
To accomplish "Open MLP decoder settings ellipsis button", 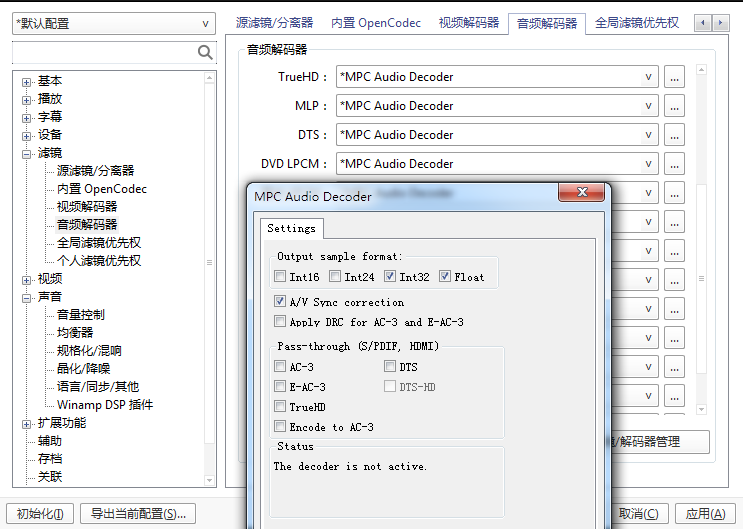I will coord(674,106).
